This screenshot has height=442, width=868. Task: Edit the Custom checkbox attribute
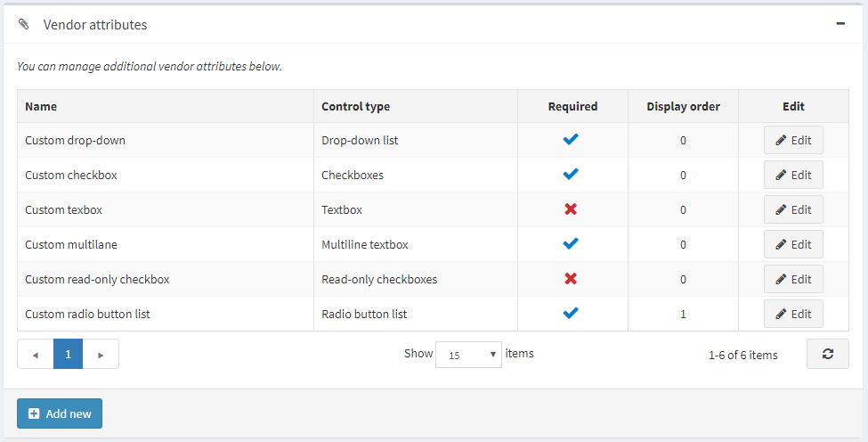793,176
